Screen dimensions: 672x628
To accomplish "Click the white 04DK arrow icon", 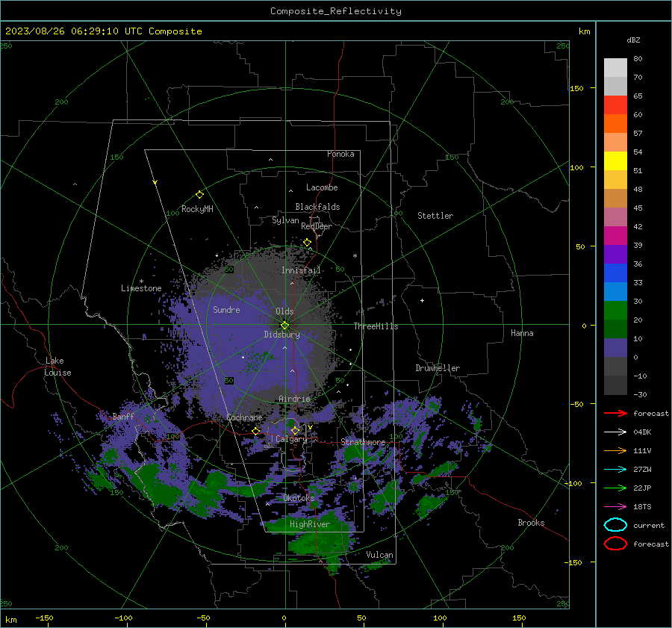I will pos(615,432).
